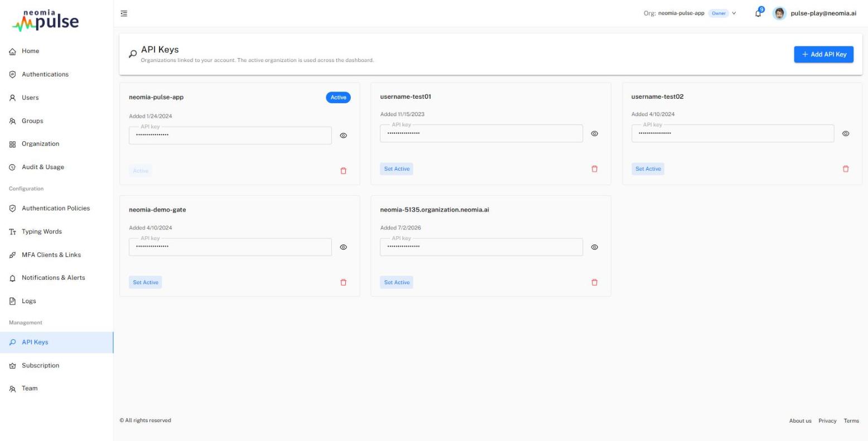Open the Users section
The width and height of the screenshot is (868, 441).
click(56, 98)
